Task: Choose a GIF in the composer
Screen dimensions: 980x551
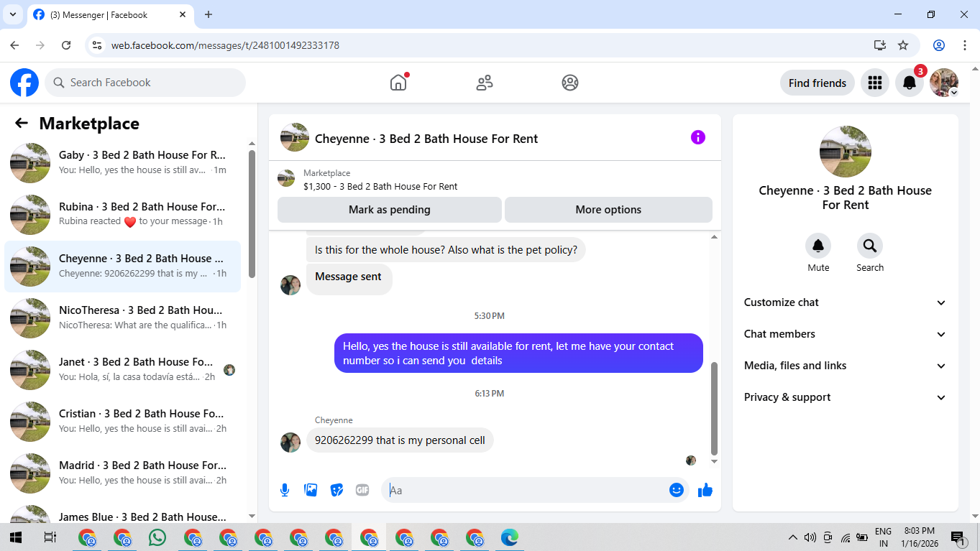Action: pos(362,490)
